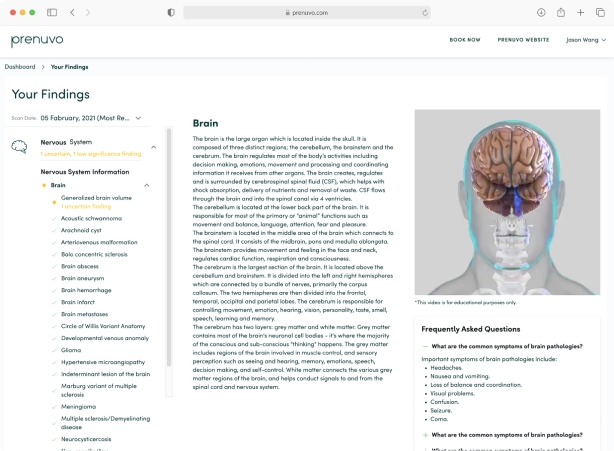
Task: Collapse the first FAQ with the minus icon
Action: 425,346
